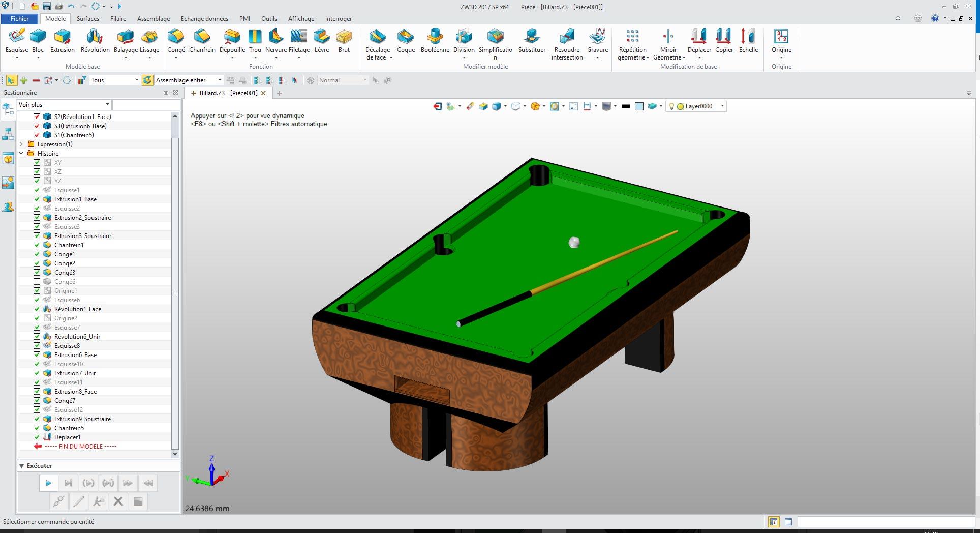This screenshot has height=533, width=980.
Task: Switch to the Surfaces ribbon tab
Action: (87, 19)
